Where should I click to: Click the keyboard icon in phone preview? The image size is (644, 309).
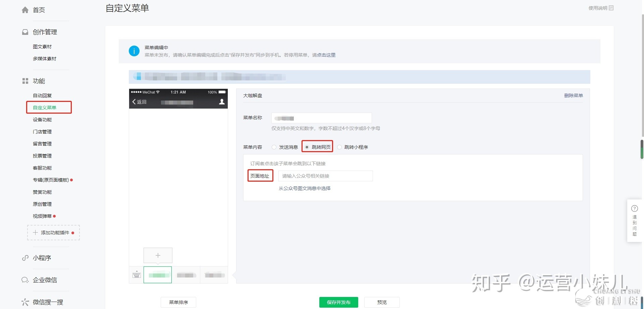pos(137,275)
